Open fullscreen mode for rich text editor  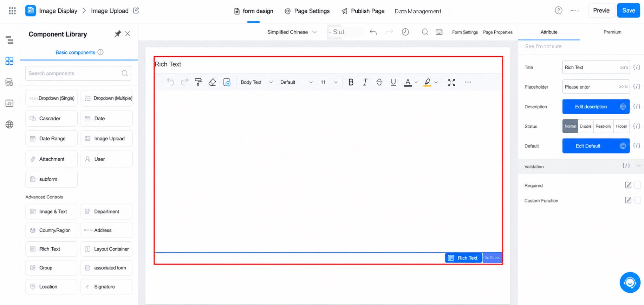pos(451,82)
